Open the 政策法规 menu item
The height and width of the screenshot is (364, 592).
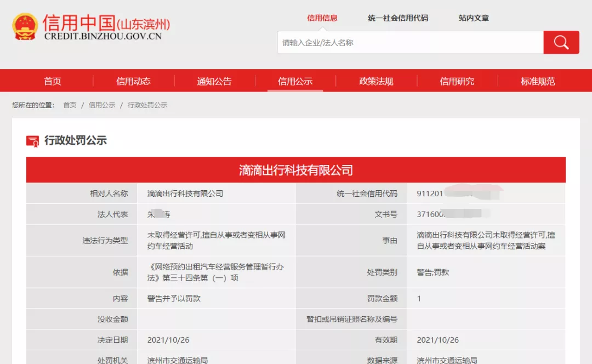tap(376, 81)
